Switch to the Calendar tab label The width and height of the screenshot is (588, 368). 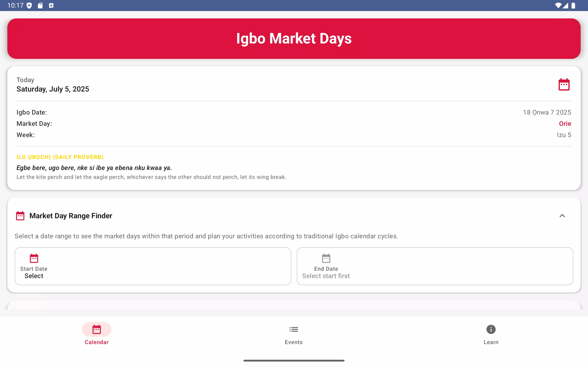pos(97,342)
